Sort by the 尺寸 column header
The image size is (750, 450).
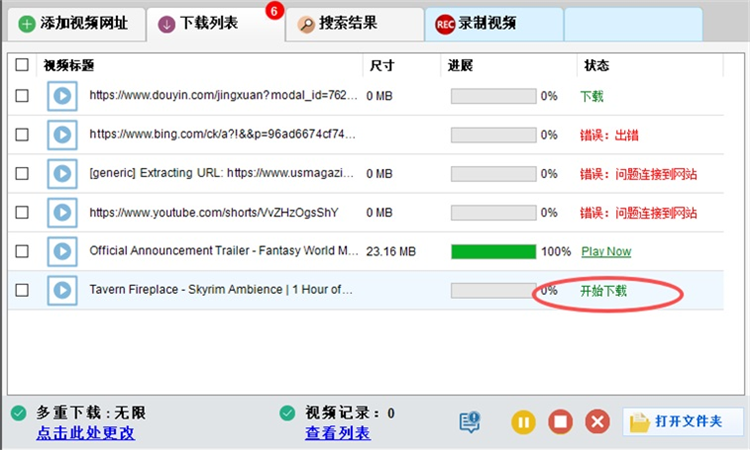click(382, 66)
